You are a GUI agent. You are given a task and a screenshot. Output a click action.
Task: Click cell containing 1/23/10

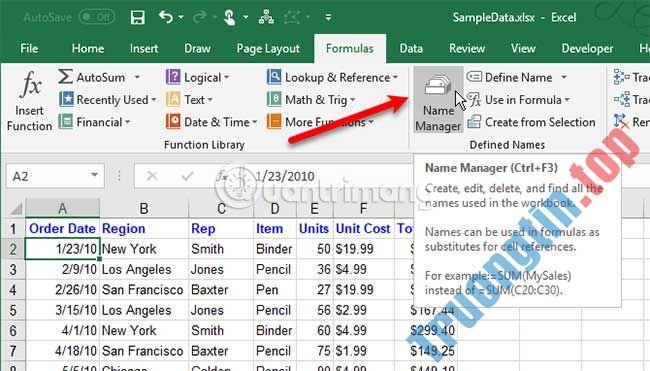pos(62,249)
